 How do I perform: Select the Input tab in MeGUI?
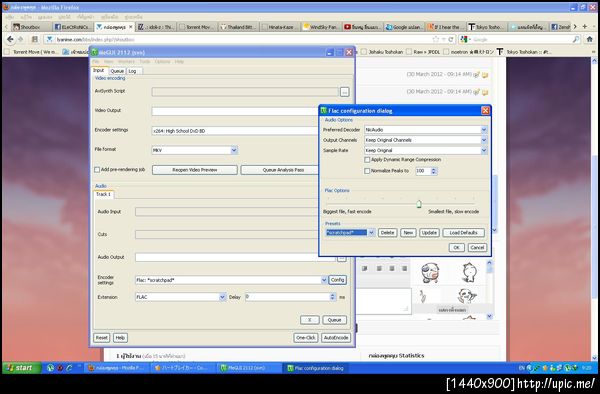99,70
